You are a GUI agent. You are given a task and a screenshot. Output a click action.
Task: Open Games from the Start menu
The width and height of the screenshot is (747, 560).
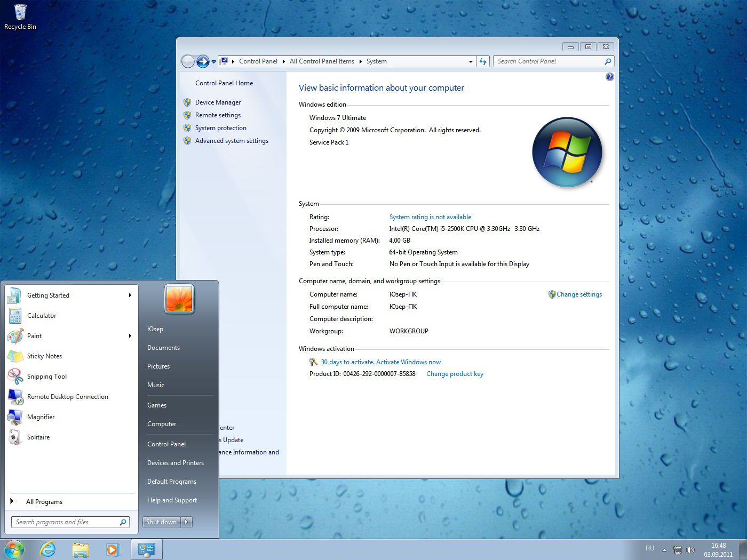(x=157, y=405)
